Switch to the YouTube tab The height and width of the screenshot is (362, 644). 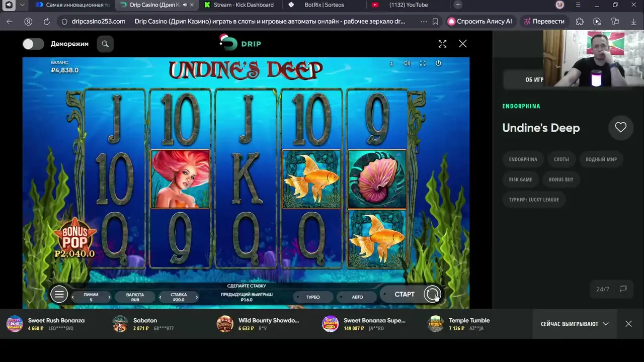click(408, 5)
